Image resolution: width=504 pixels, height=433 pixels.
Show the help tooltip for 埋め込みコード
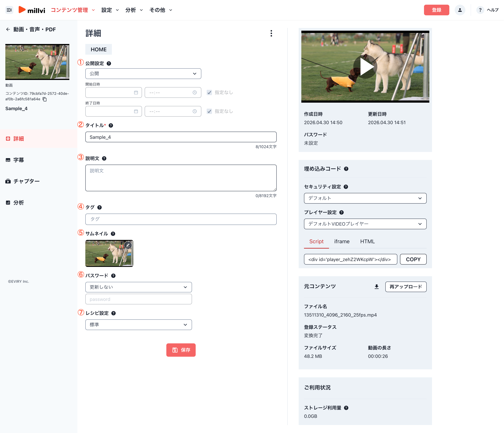click(346, 169)
